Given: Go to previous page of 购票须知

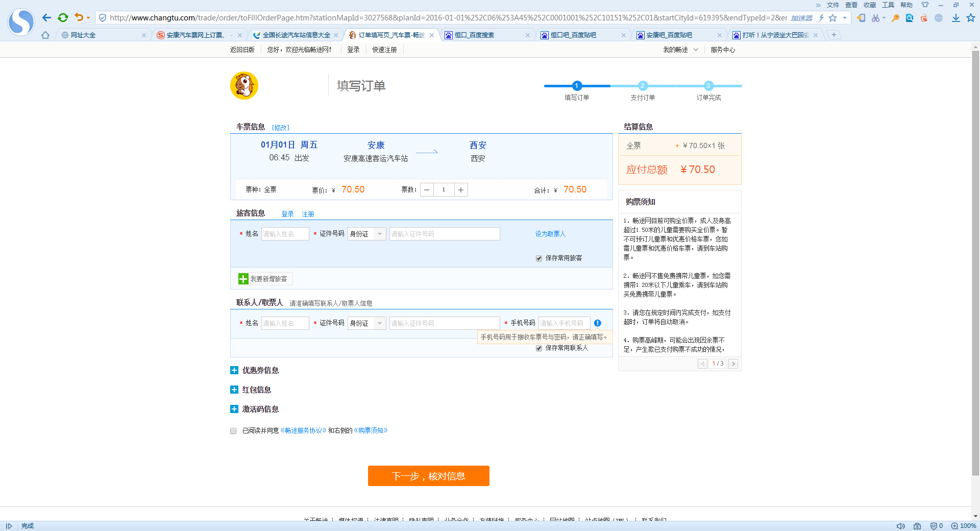Looking at the screenshot, I should tap(703, 364).
